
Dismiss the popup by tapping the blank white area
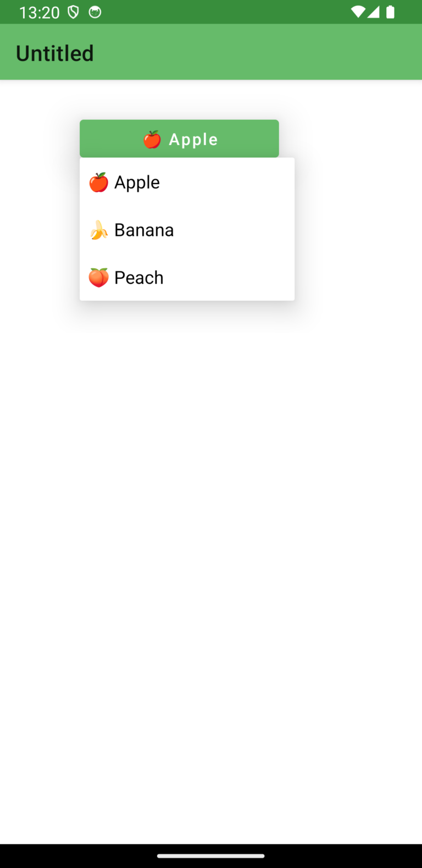pos(211,550)
